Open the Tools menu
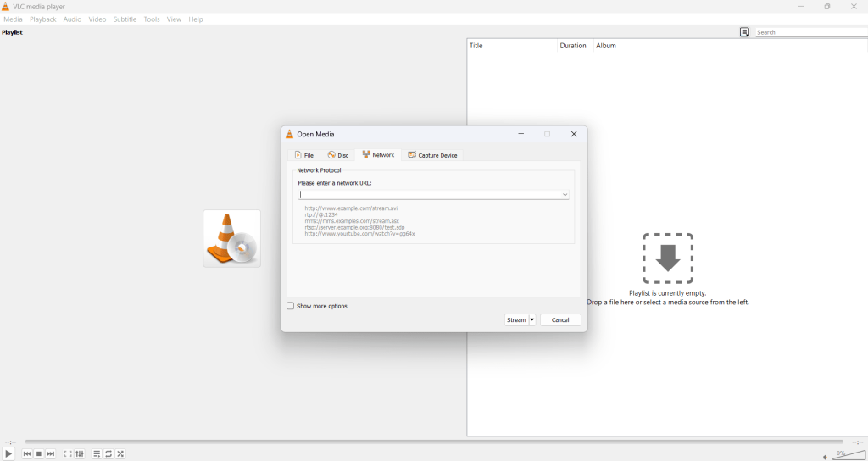This screenshot has height=461, width=868. pos(151,19)
